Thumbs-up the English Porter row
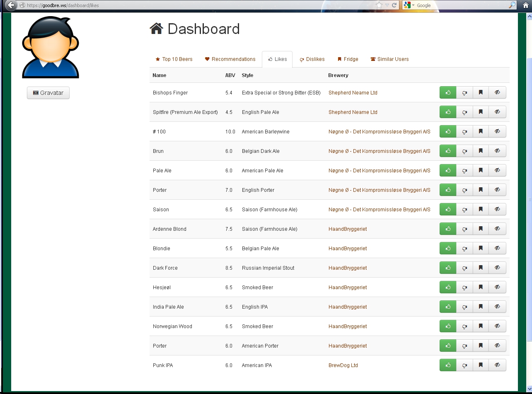 [x=448, y=190]
